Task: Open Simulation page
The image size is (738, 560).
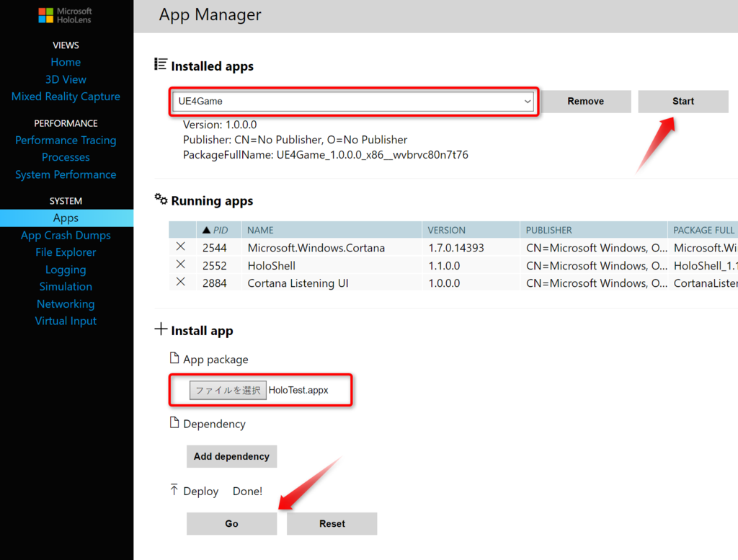Action: click(x=66, y=287)
